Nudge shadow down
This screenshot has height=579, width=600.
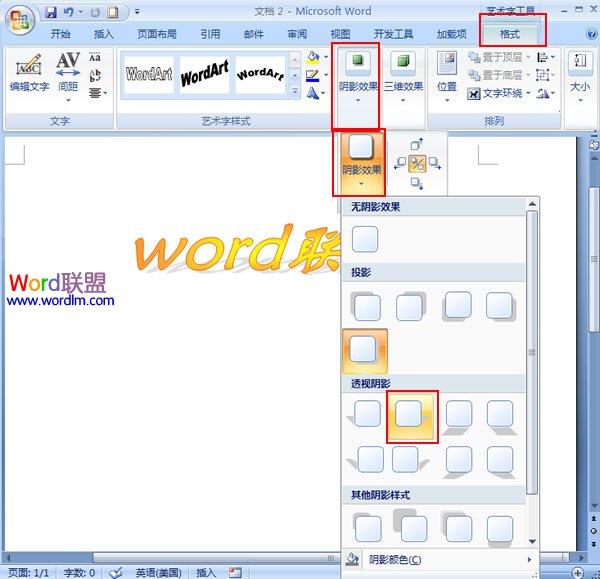coord(417,183)
